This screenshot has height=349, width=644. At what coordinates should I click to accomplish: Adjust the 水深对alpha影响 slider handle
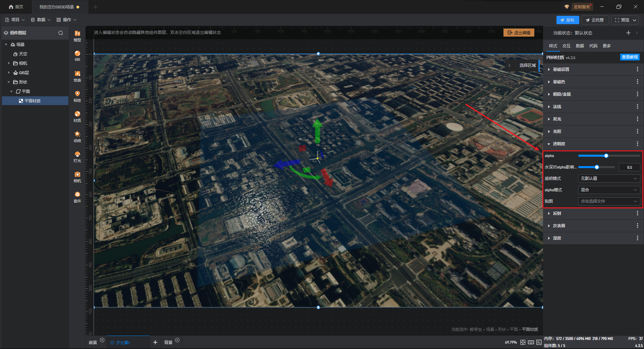coord(597,167)
